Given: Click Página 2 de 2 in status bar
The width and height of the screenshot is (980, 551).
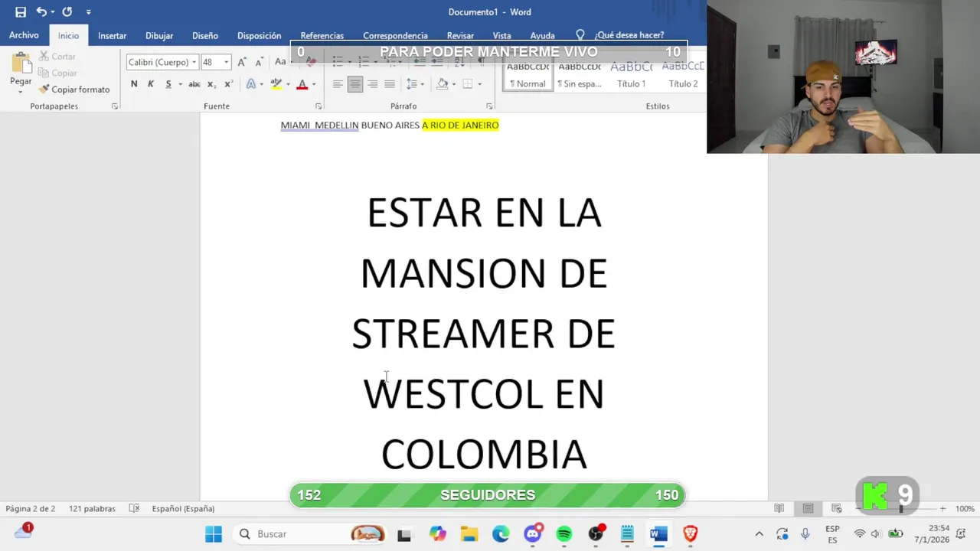Looking at the screenshot, I should point(31,509).
